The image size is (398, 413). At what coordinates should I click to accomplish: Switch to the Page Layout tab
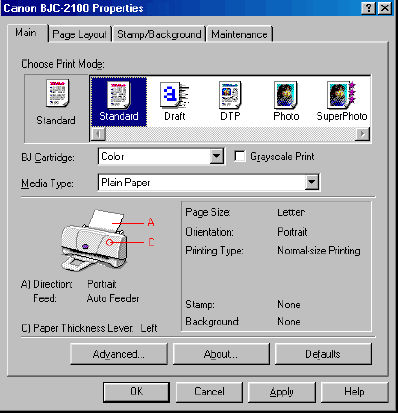(80, 34)
